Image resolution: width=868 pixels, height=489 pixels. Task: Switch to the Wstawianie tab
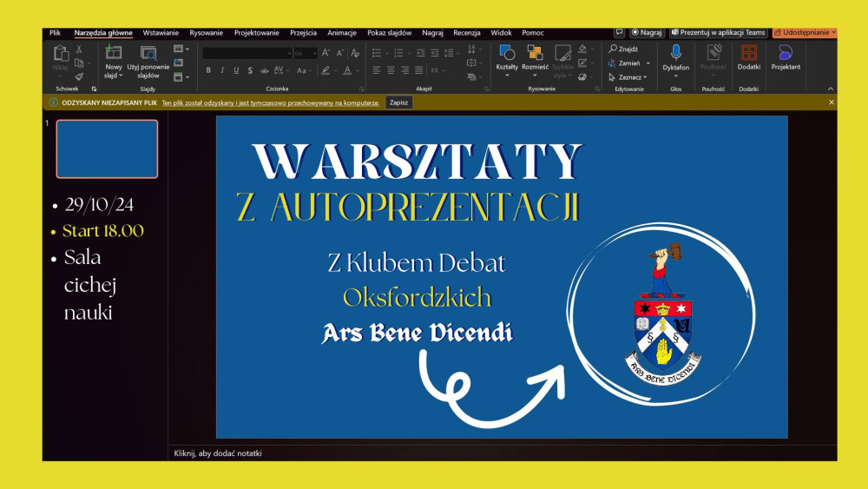pos(161,33)
